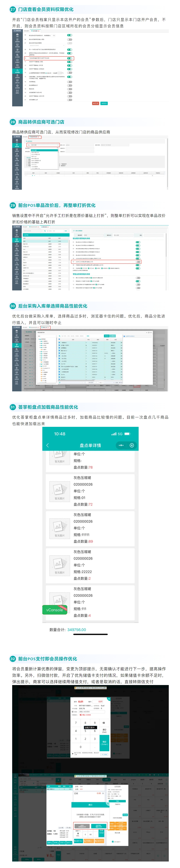Click (ENTER) 储值卡支付 green button
180x868 pixels.
tap(99, 826)
